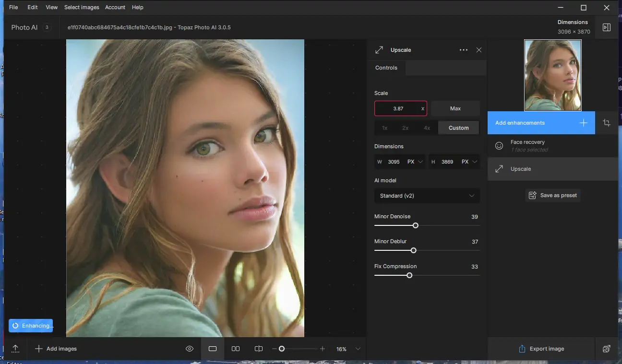The image size is (622, 364).
Task: Select the Custom scale option
Action: 458,128
